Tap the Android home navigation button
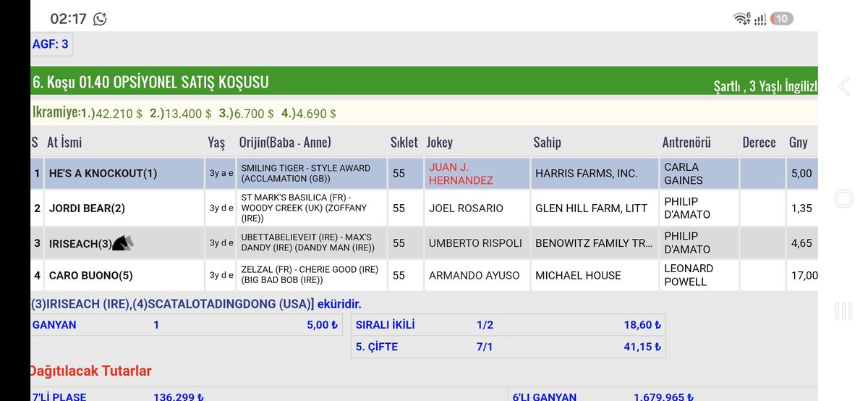This screenshot has width=868, height=401. pos(844,199)
